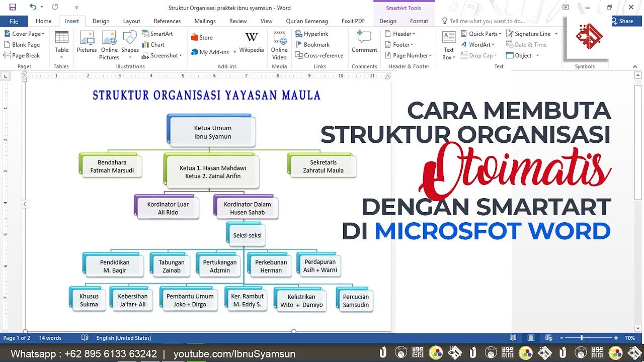Click the vertical scrollbar up arrow
The width and height of the screenshot is (644, 362).
tap(638, 75)
